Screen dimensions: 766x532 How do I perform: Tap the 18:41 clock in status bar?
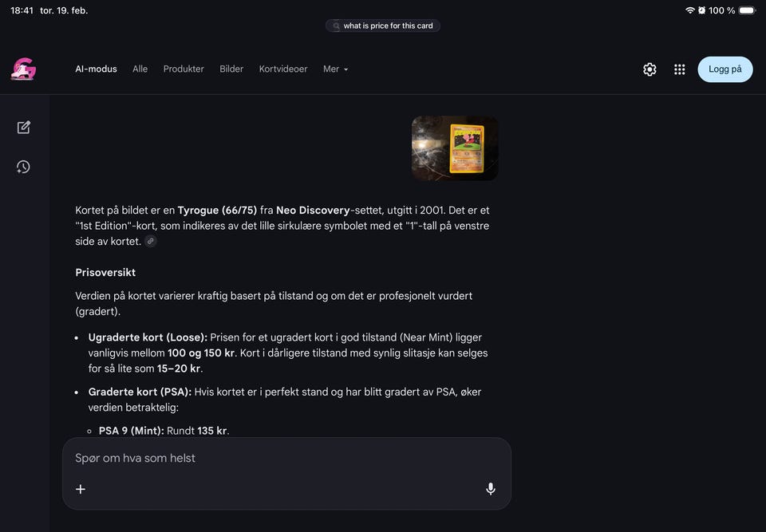[x=22, y=10]
